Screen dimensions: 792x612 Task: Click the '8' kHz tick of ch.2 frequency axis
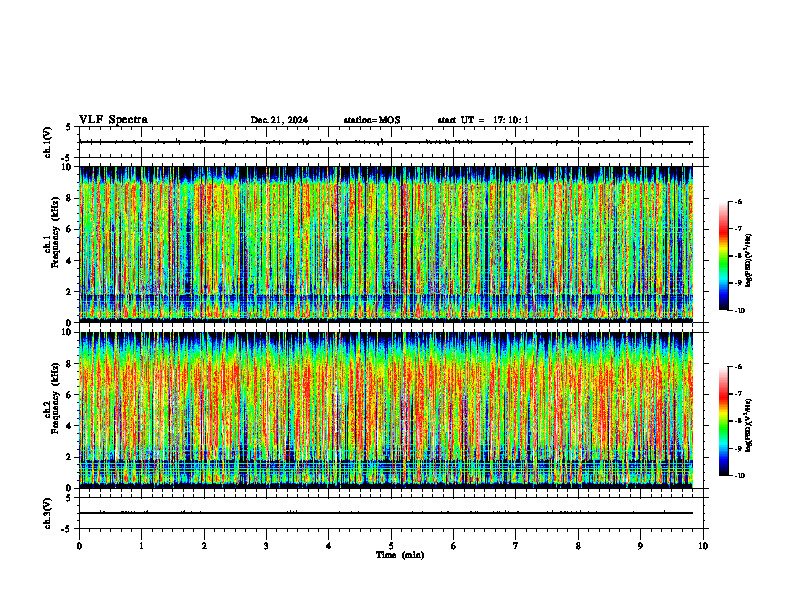point(70,364)
